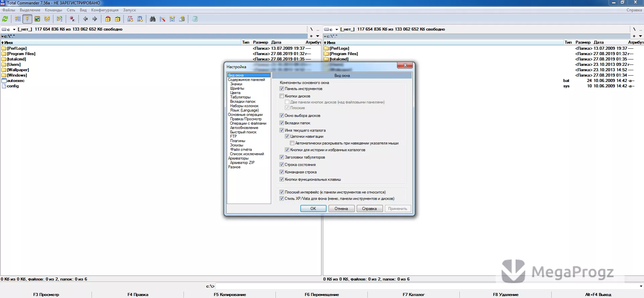This screenshot has width=644, height=298.
Task: Select Архиватор ZIP in settings tree
Action: pyautogui.click(x=242, y=163)
